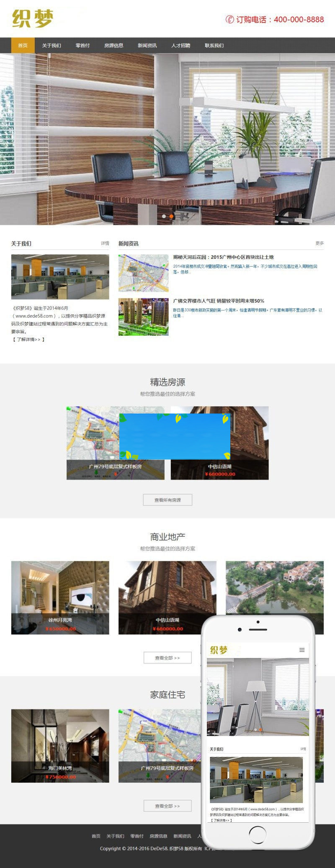
Task: Open the 徐州月亮湾 property thumbnail
Action: click(x=60, y=597)
